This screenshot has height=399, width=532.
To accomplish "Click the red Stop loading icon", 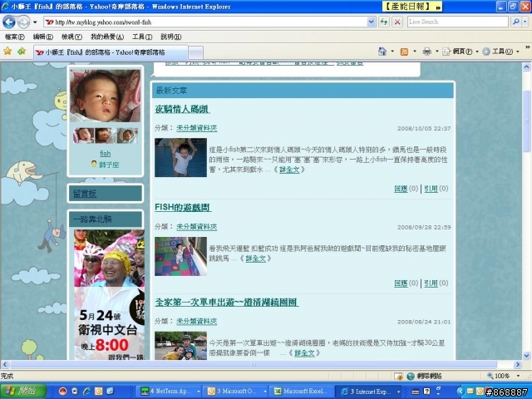I will pyautogui.click(x=397, y=22).
